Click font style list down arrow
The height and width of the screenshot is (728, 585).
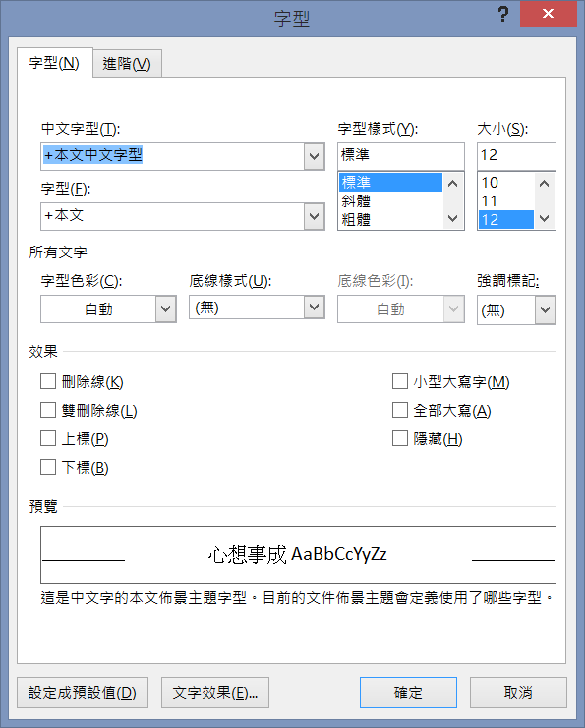tap(452, 219)
